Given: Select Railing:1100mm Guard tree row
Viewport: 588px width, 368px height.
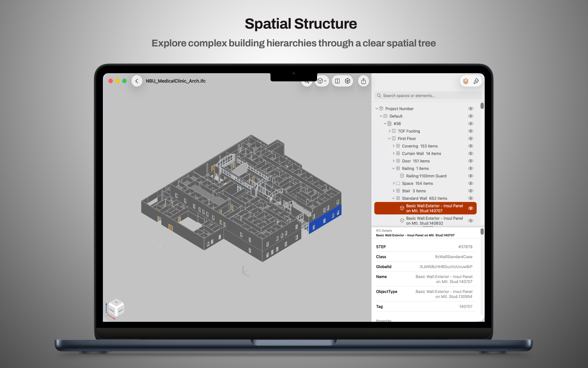Looking at the screenshot, I should pyautogui.click(x=425, y=176).
